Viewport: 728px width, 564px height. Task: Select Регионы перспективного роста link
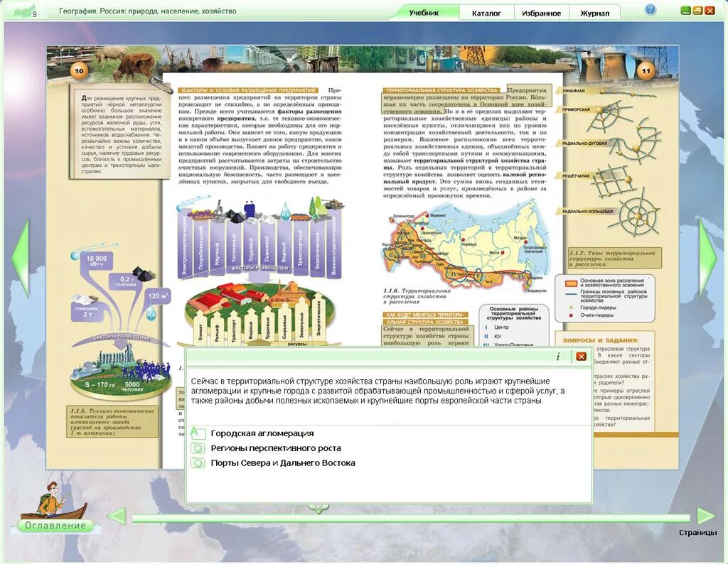pyautogui.click(x=276, y=448)
